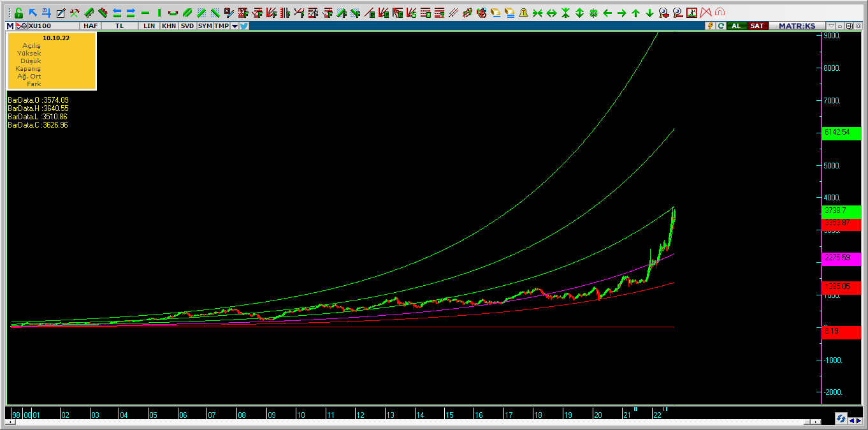Open the hammer and pick tools icon
This screenshot has height=430, width=868.
(x=75, y=13)
